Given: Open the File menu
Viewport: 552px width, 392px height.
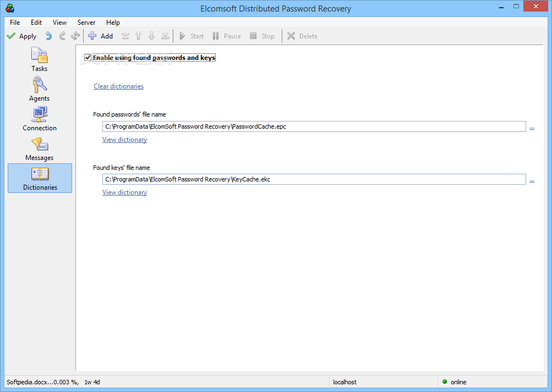Looking at the screenshot, I should click(x=15, y=22).
